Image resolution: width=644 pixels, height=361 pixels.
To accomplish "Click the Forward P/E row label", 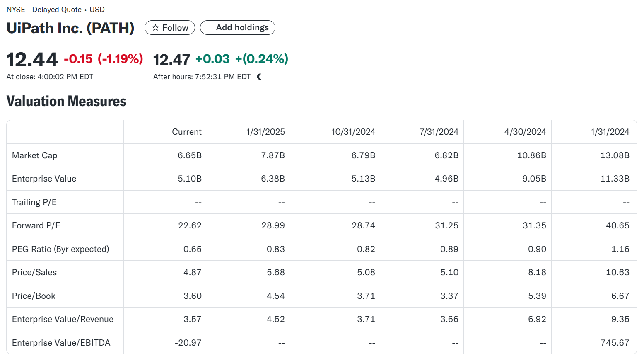I will click(x=36, y=225).
